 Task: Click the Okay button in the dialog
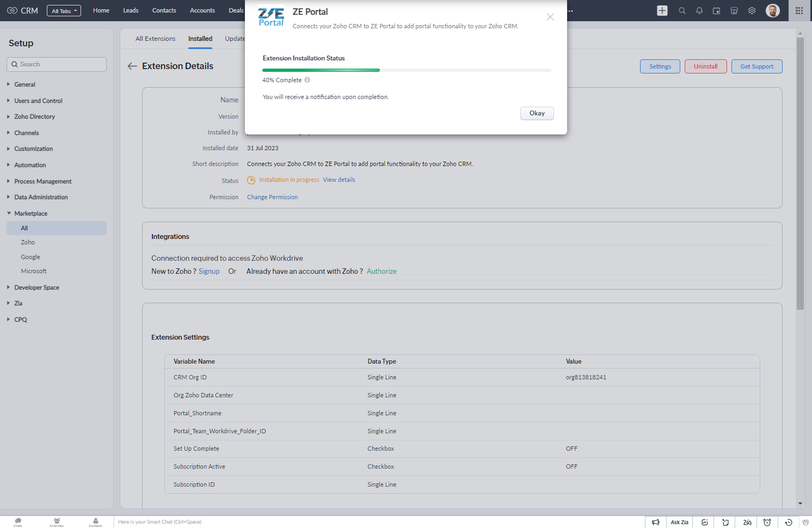pyautogui.click(x=537, y=113)
